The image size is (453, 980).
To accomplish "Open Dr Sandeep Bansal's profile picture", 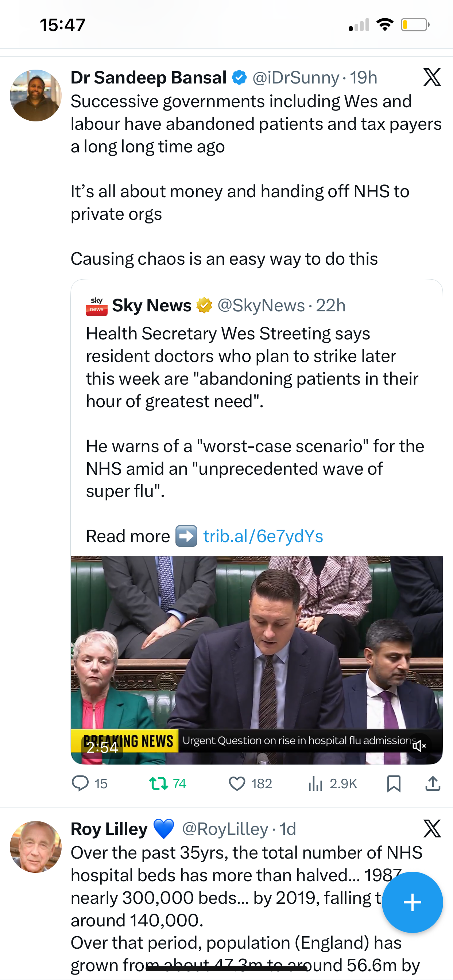I will click(35, 95).
